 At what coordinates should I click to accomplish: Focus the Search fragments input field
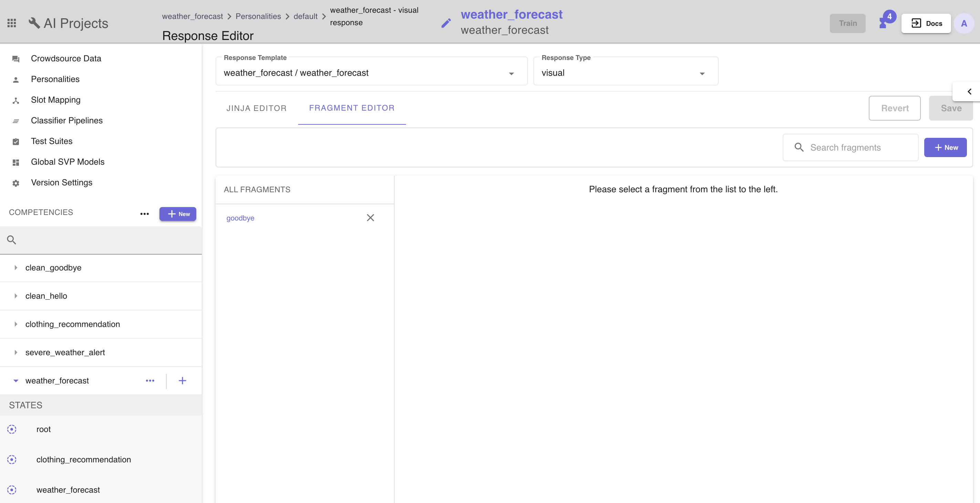pyautogui.click(x=851, y=147)
